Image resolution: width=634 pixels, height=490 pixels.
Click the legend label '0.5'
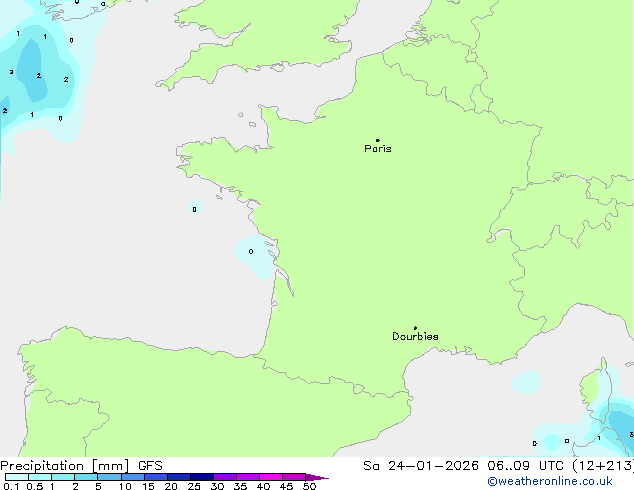[34, 486]
